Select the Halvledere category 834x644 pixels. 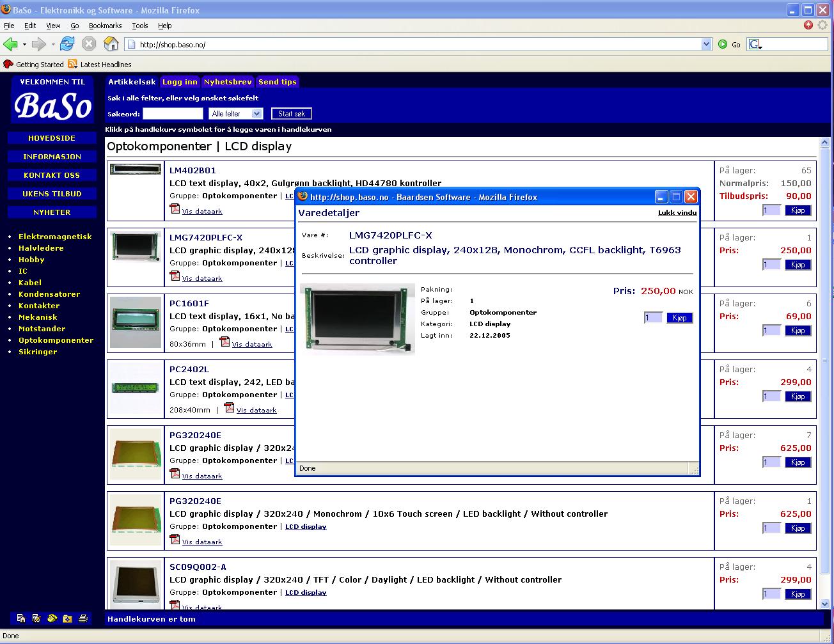coord(41,248)
